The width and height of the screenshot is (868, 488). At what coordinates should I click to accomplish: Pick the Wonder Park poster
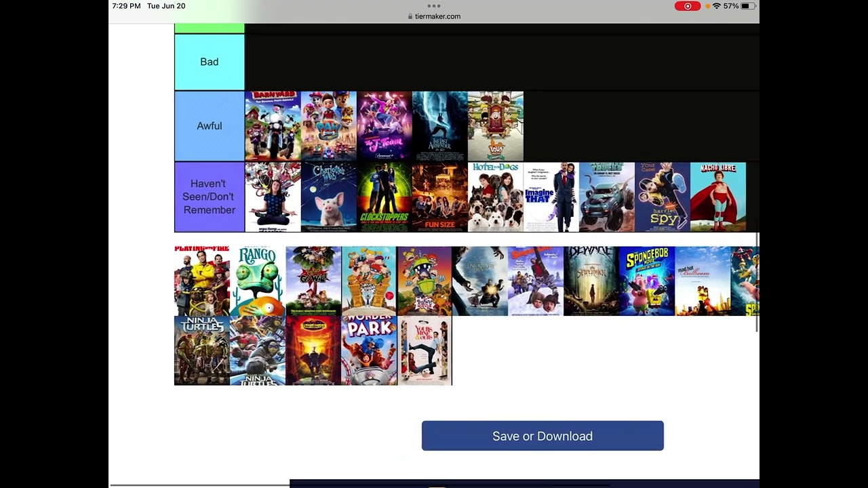(369, 350)
